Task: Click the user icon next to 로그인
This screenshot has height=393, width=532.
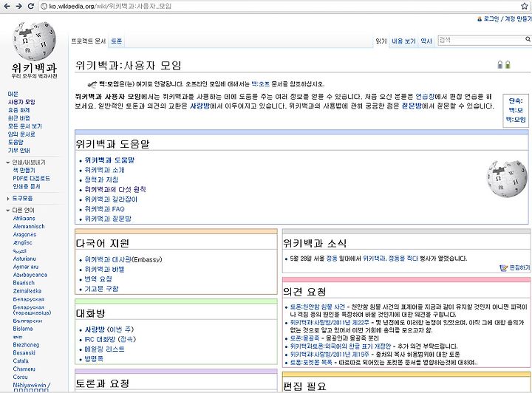Action: click(x=480, y=19)
